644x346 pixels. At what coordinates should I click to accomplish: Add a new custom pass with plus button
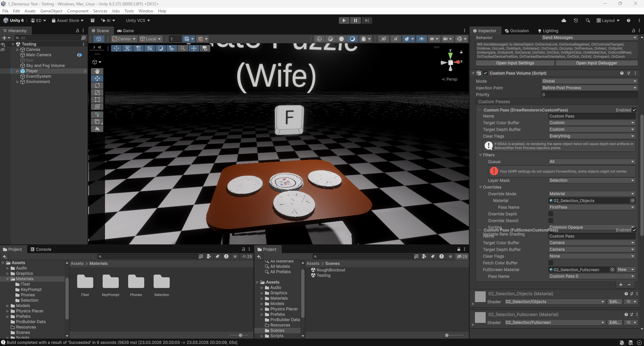point(621,285)
